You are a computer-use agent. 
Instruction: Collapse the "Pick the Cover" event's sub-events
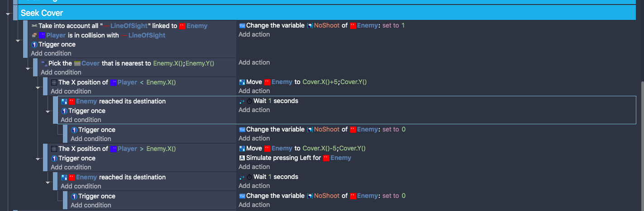point(28,69)
